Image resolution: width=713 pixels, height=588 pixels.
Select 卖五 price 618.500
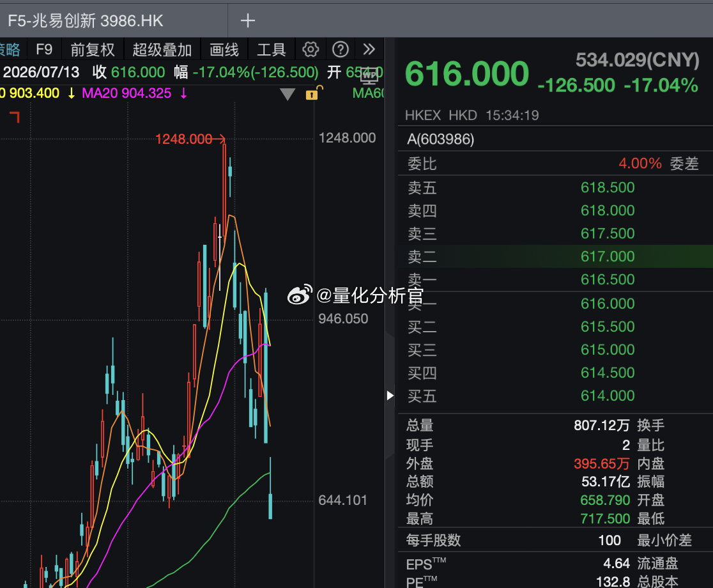(x=607, y=187)
